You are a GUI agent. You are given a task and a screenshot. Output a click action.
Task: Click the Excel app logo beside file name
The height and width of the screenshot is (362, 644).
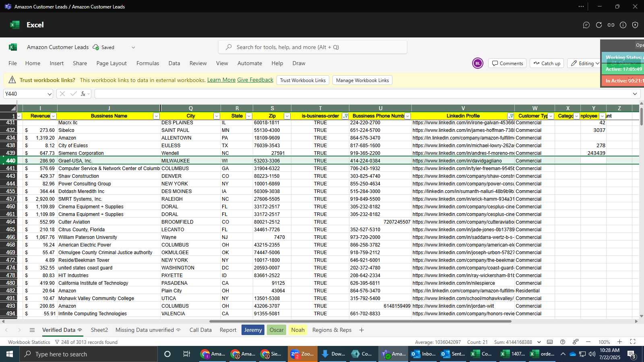[x=13, y=47]
